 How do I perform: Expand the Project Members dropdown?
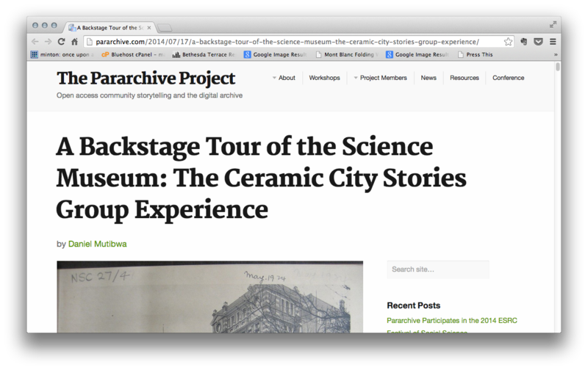(x=380, y=78)
